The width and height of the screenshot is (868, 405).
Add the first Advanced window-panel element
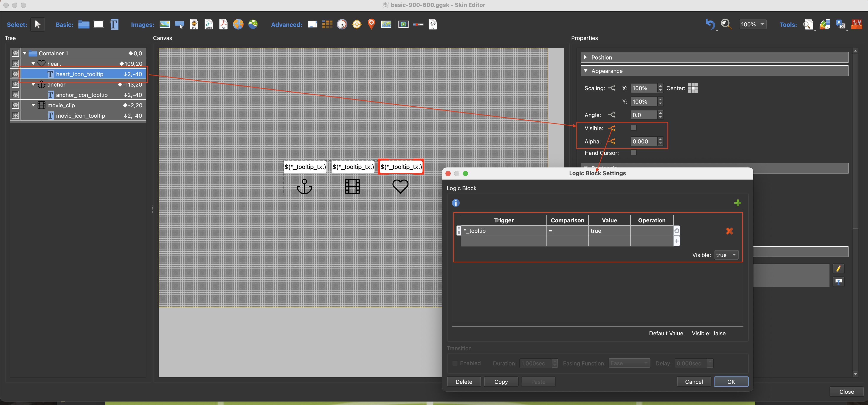pos(312,24)
